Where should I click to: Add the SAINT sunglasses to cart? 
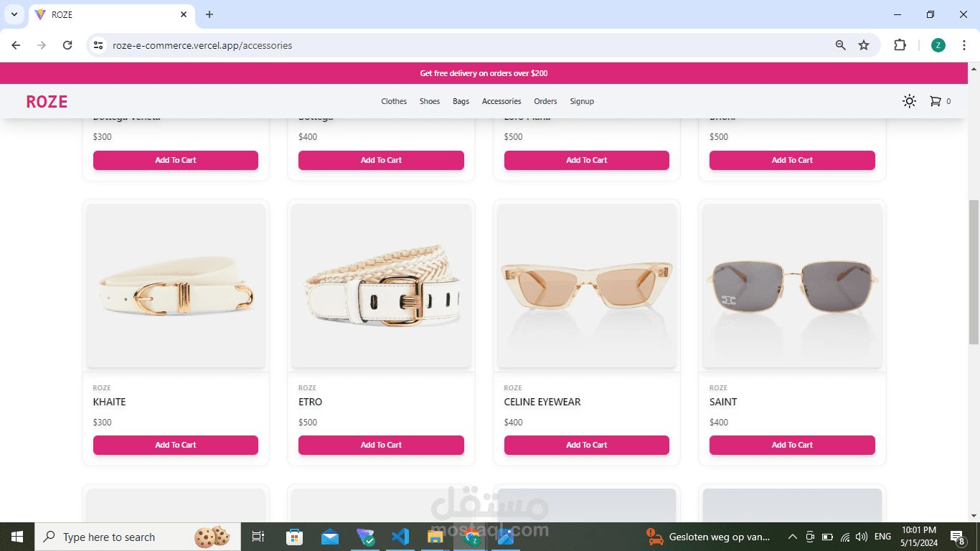point(792,445)
